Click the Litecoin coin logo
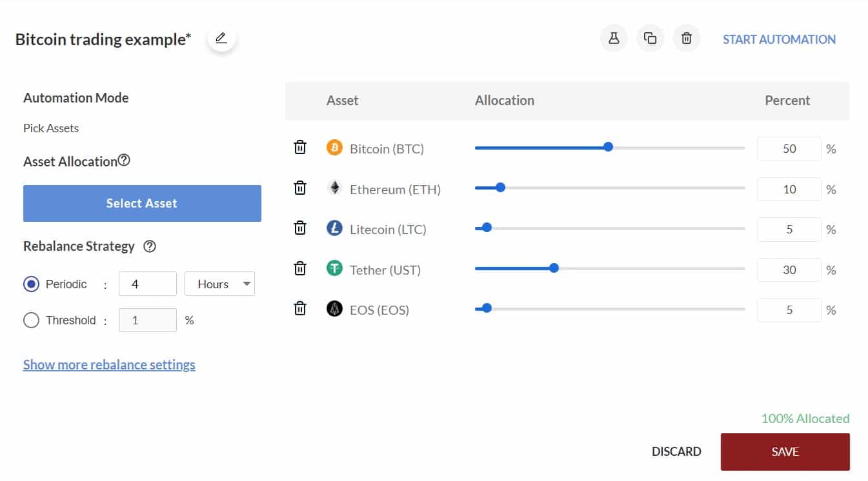 pos(334,228)
